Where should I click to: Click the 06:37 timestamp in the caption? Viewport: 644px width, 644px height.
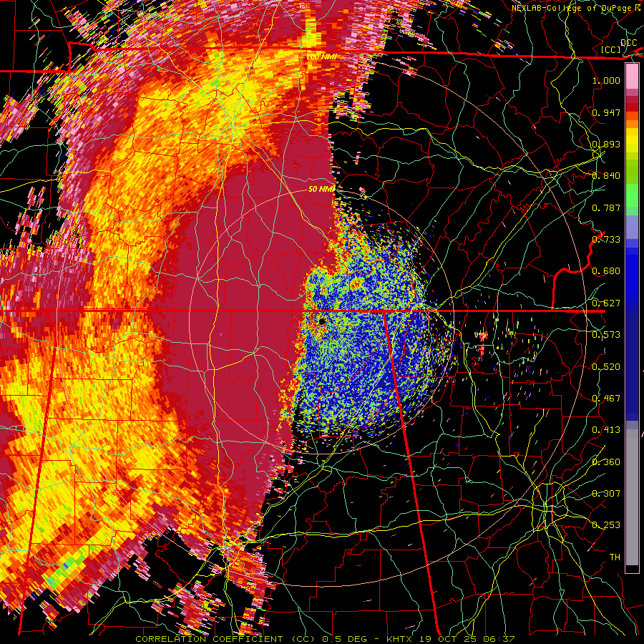pyautogui.click(x=499, y=639)
